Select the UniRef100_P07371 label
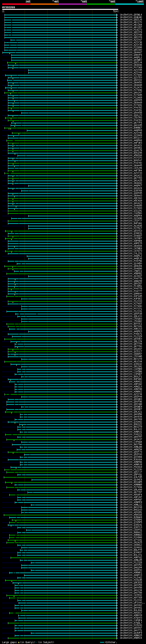Image resolution: width=146 pixels, height=644 pixels. coord(131,309)
